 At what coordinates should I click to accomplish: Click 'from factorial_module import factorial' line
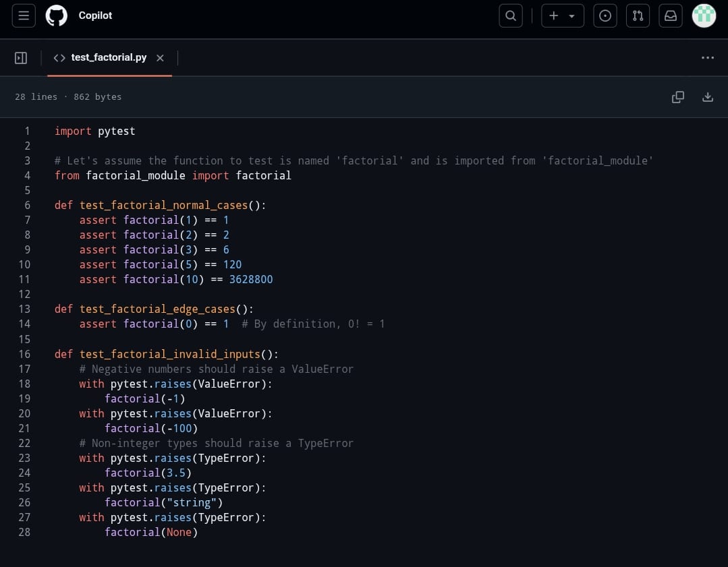tap(173, 175)
